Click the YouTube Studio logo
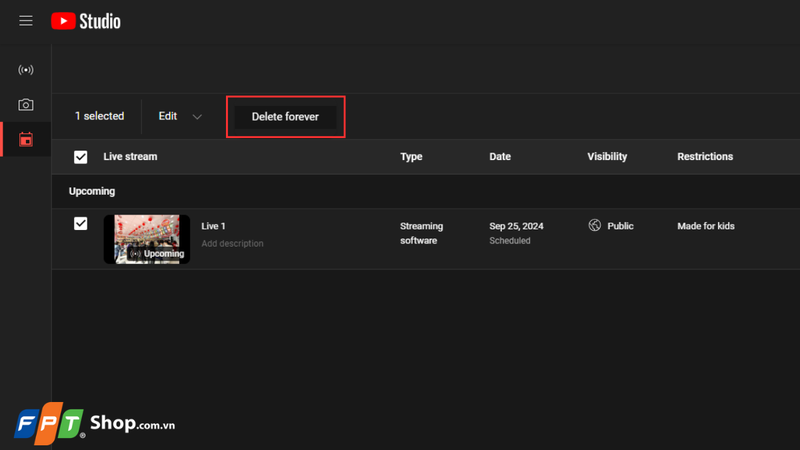Image resolution: width=800 pixels, height=450 pixels. (x=86, y=21)
